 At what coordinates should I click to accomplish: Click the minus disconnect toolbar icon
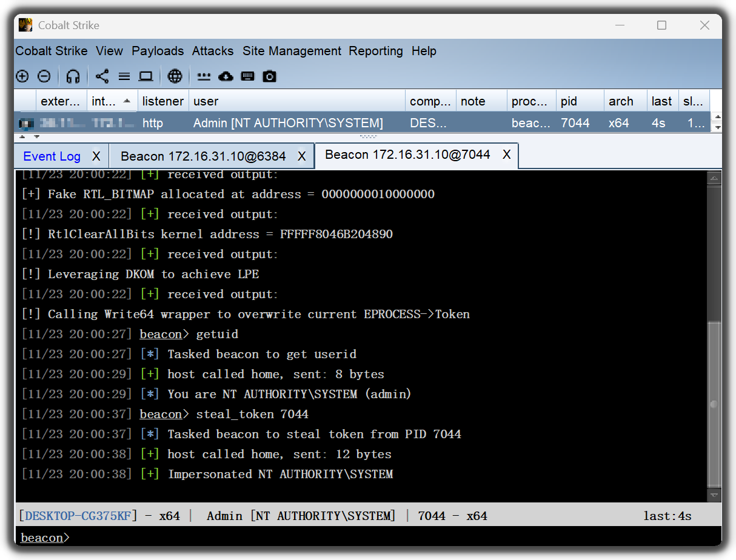pos(44,76)
